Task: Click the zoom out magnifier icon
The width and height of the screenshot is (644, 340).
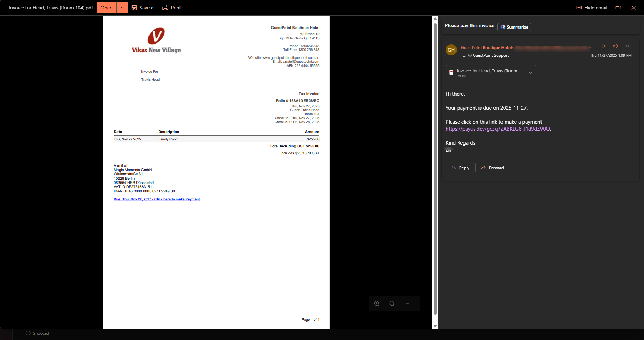Action: pos(392,304)
